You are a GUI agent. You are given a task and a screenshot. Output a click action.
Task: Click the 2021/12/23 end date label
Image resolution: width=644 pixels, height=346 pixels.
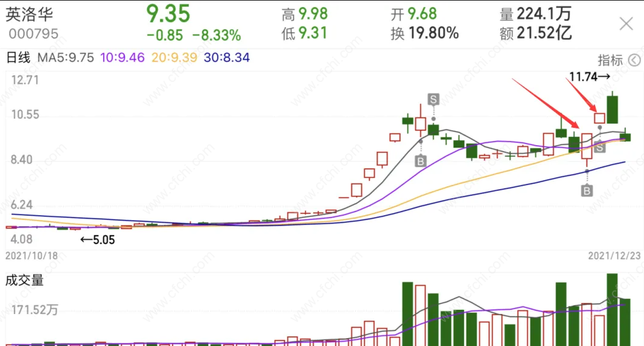click(614, 256)
